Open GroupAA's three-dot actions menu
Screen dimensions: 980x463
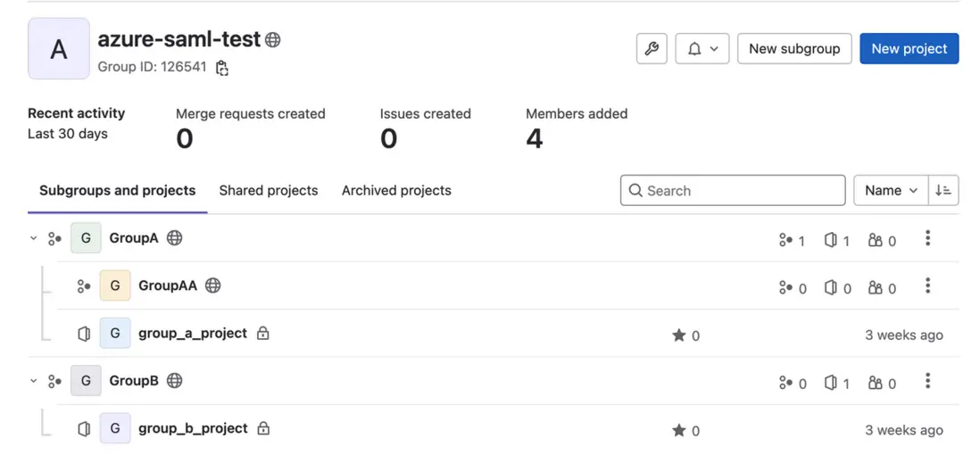point(928,285)
